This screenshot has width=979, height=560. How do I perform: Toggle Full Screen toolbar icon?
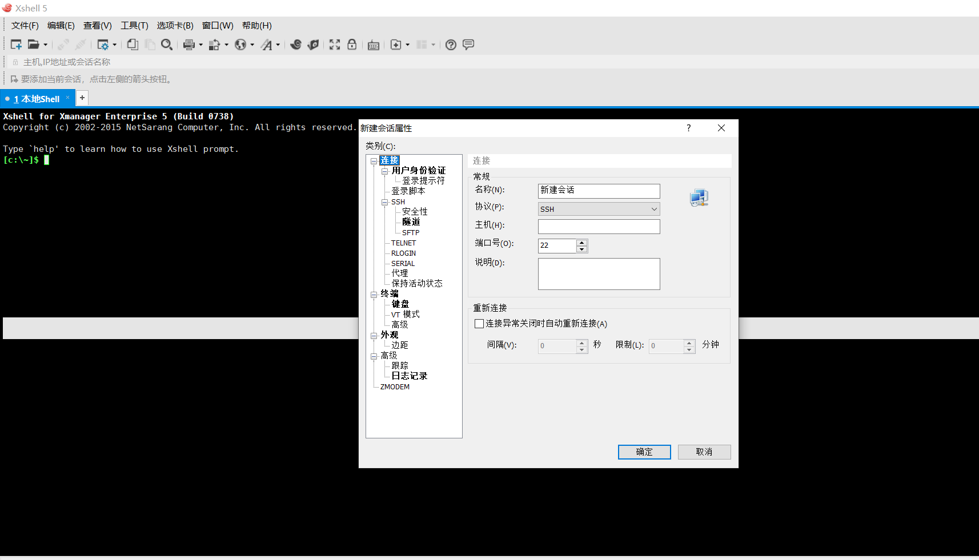pyautogui.click(x=335, y=45)
